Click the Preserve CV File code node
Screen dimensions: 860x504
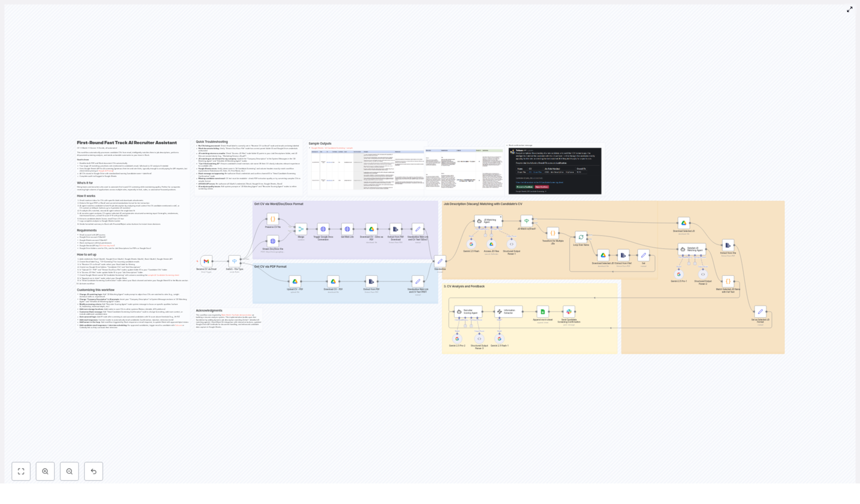pos(273,219)
